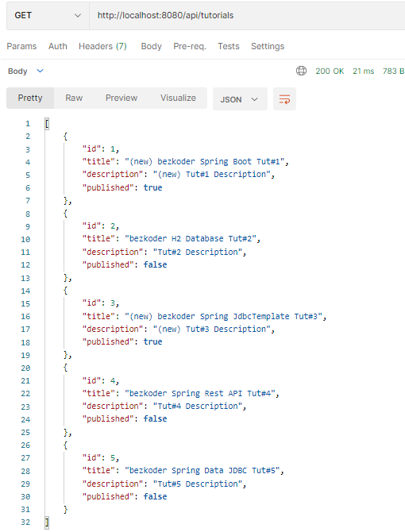Open the GET method dropdown
The width and height of the screenshot is (405, 532).
pyautogui.click(x=48, y=16)
